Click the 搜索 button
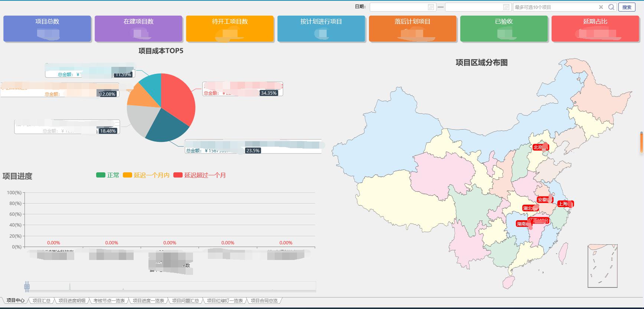Viewport: 644px width, 309px height. (627, 7)
